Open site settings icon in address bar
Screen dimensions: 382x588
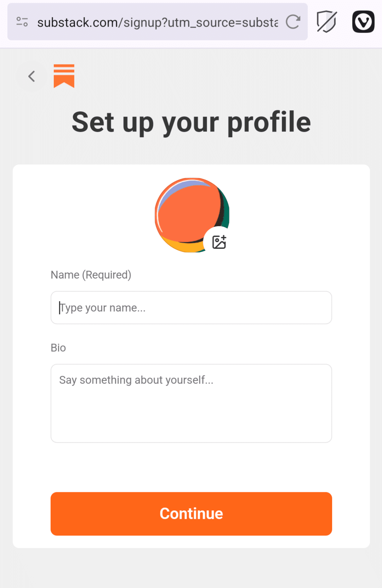click(x=22, y=22)
